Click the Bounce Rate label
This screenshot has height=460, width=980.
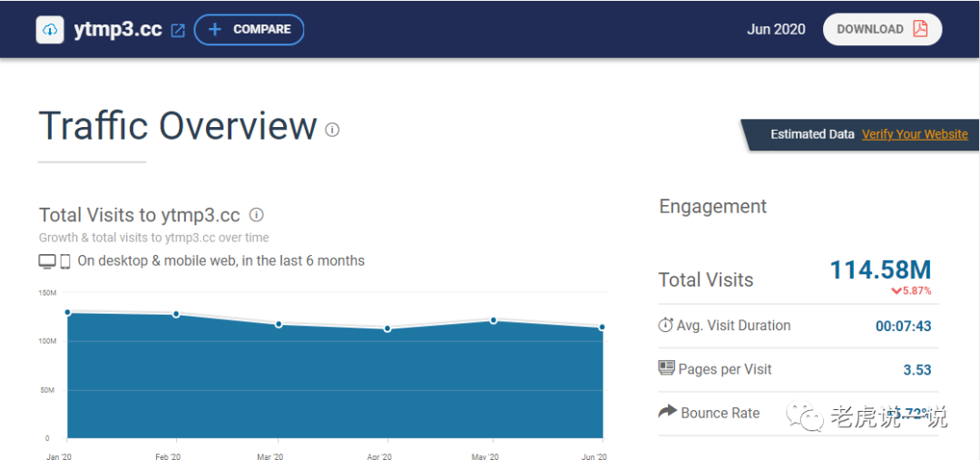click(x=720, y=413)
